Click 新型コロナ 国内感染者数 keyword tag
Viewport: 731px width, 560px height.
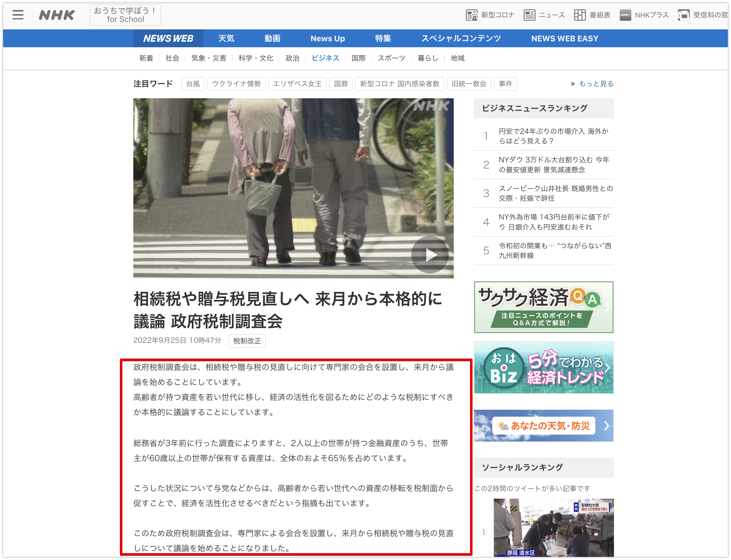pos(400,84)
